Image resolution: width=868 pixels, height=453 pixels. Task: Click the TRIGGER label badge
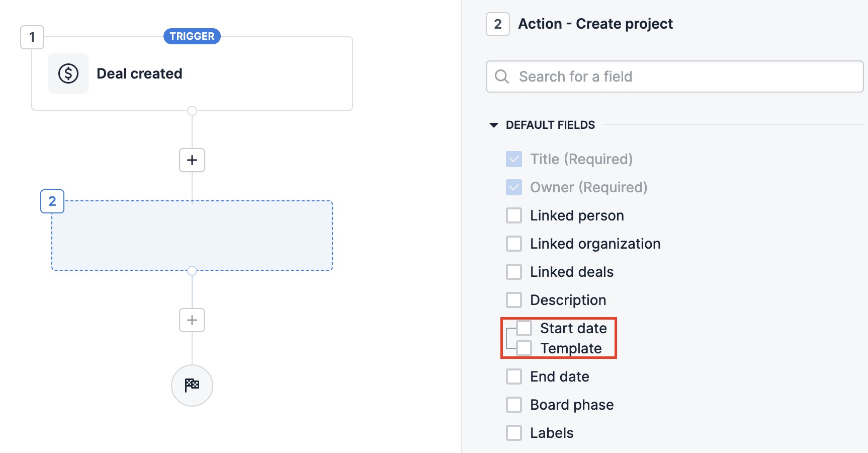[192, 36]
